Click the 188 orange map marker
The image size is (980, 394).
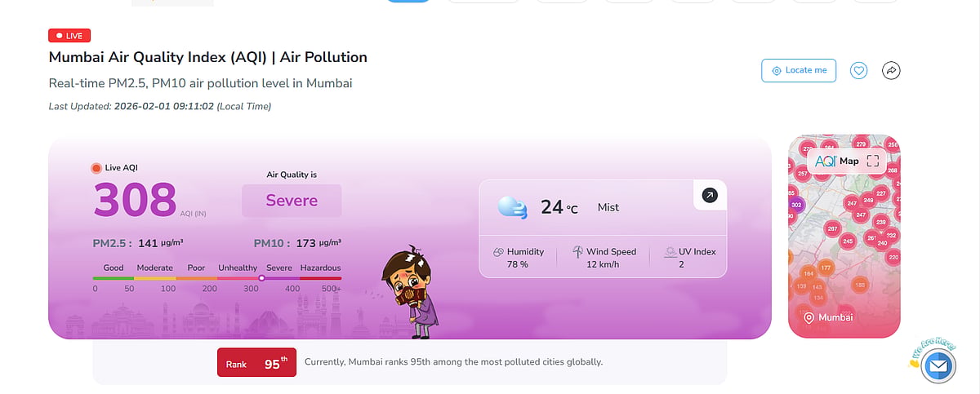point(859,285)
